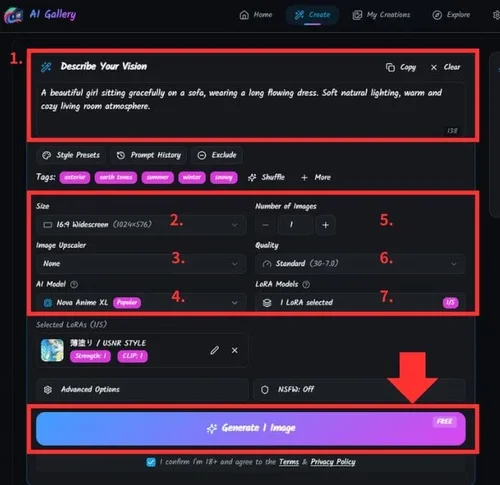Toggle the 18+ confirmation checkbox
Image resolution: width=500 pixels, height=485 pixels.
point(151,462)
